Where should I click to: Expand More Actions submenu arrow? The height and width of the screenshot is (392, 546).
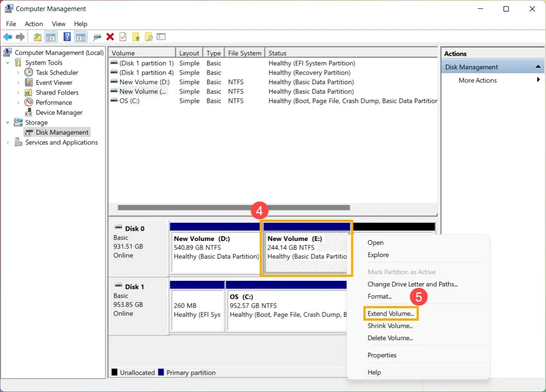(x=538, y=80)
